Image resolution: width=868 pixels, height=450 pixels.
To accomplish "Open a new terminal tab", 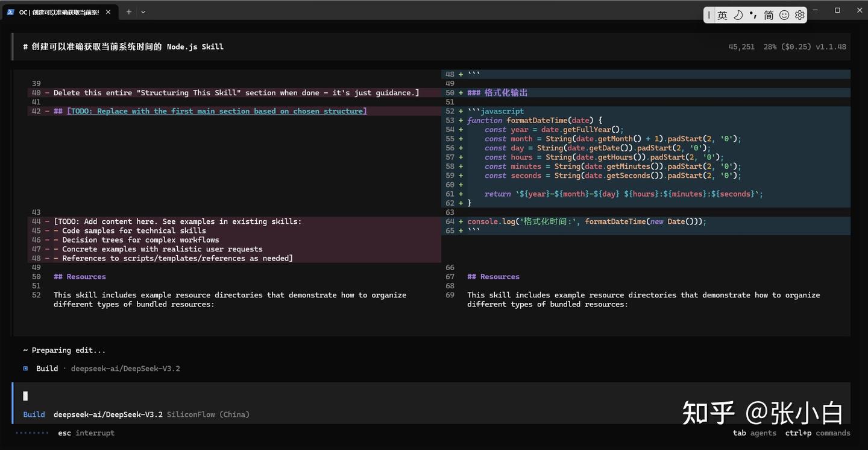I will [128, 11].
